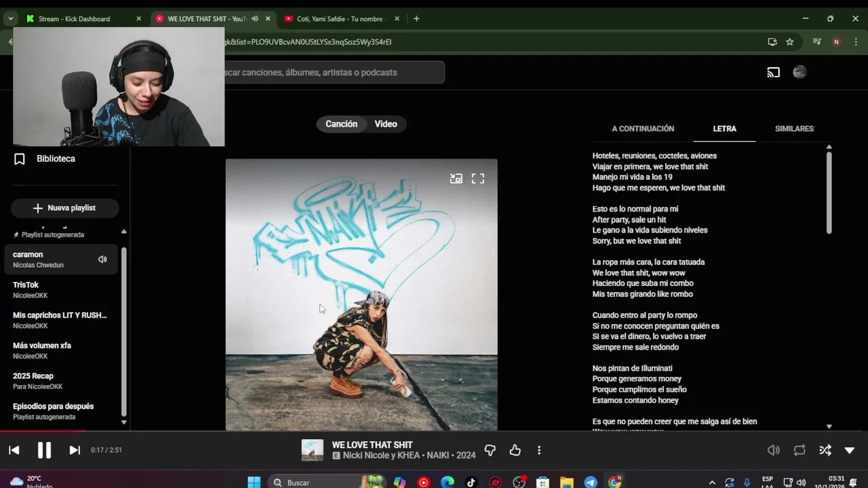Viewport: 868px width, 488px height.
Task: Switch to the Video mode
Action: (386, 124)
